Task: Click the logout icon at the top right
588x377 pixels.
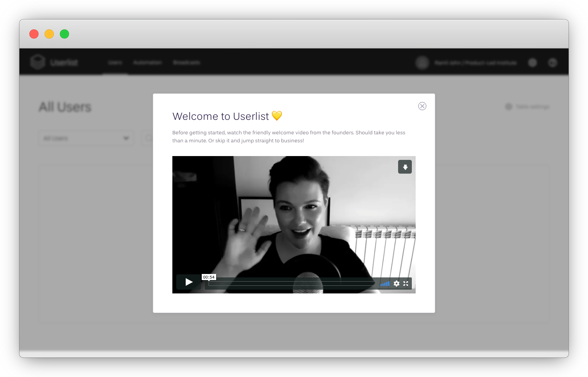Action: point(553,63)
